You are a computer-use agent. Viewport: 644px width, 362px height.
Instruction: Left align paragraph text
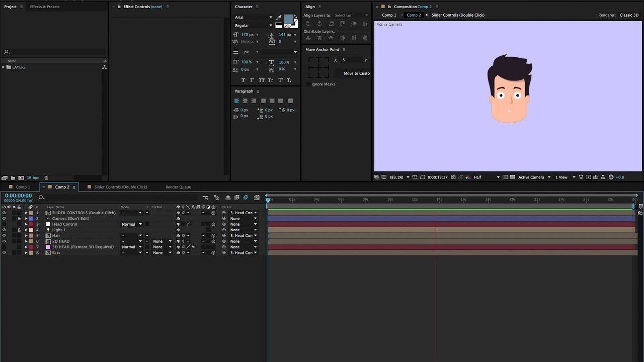tap(236, 101)
